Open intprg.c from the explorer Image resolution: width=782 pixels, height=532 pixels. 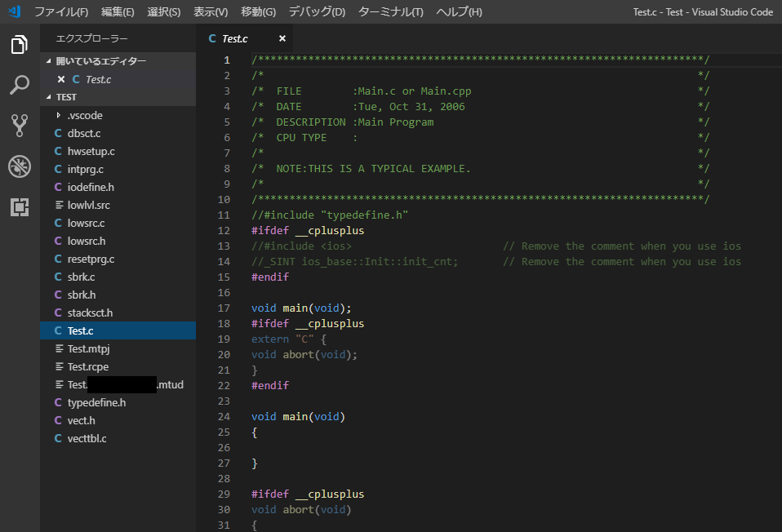[118, 169]
